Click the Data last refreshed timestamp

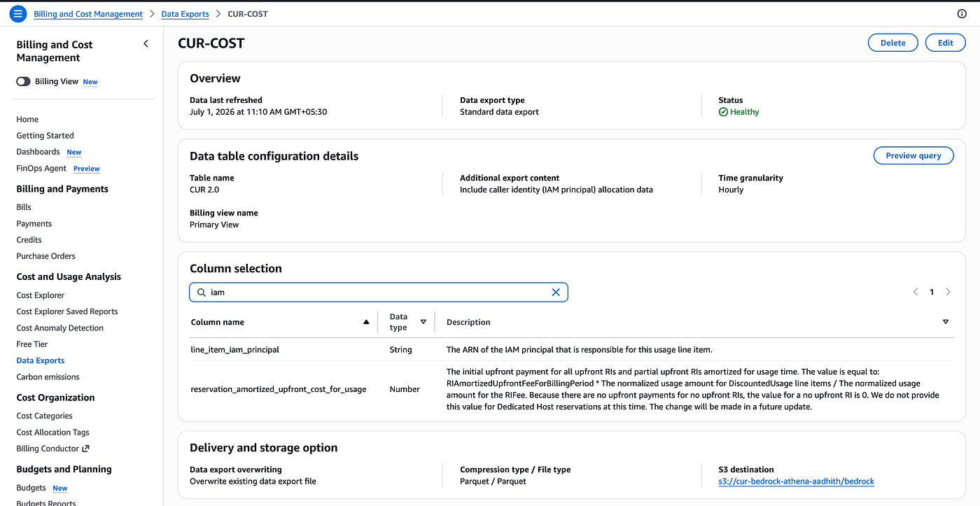point(258,112)
